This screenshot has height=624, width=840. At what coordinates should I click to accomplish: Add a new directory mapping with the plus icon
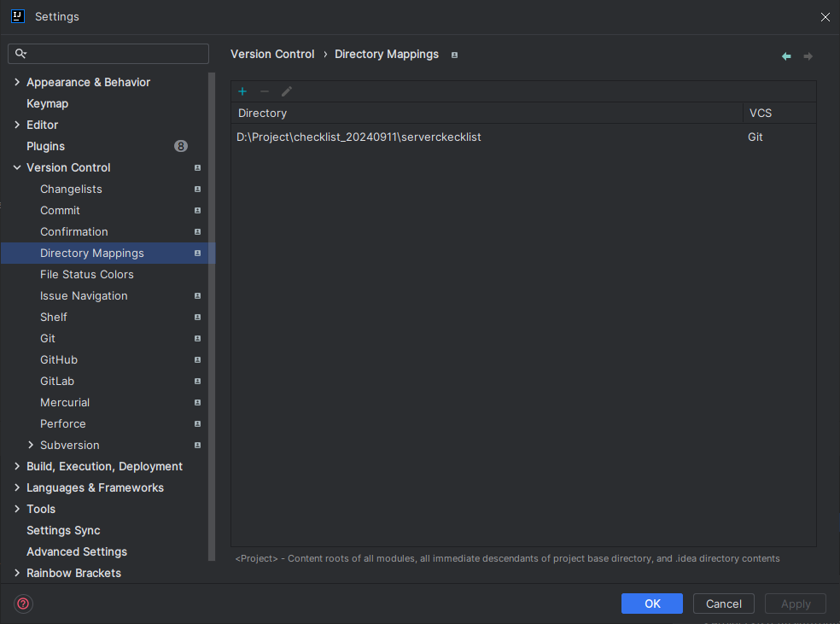242,91
